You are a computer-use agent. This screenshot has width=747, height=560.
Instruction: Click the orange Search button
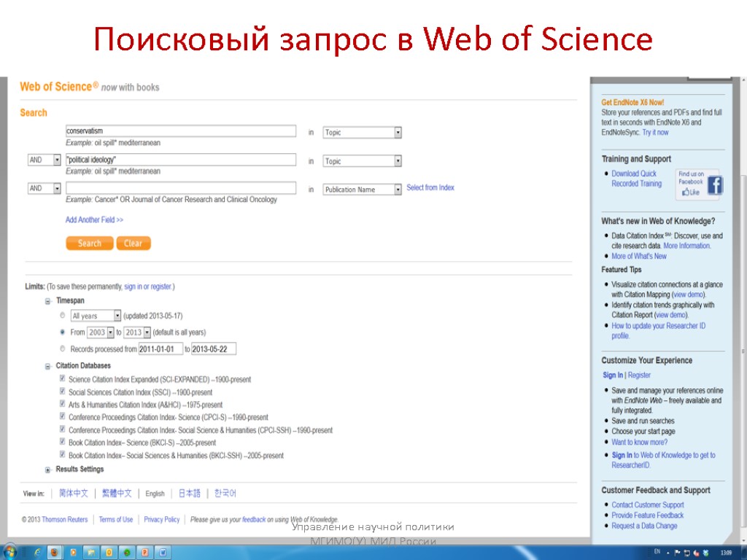point(90,244)
